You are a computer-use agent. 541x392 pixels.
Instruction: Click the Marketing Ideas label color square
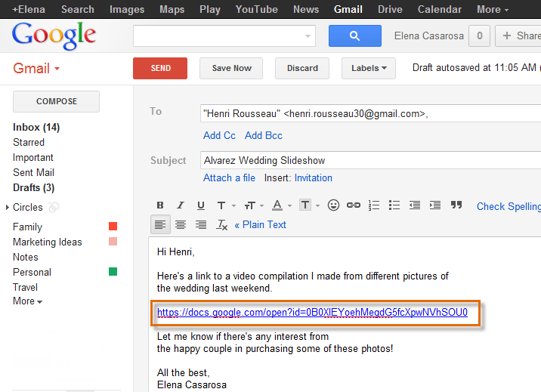coord(113,242)
